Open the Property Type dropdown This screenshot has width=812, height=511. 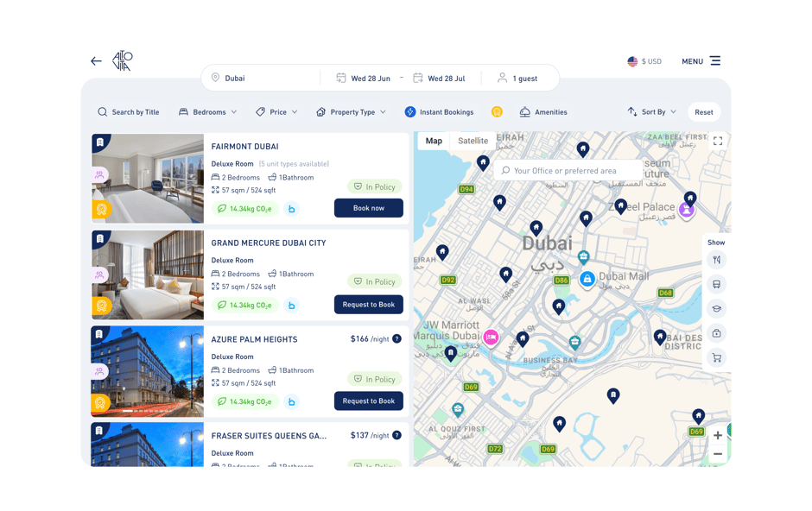tap(351, 111)
